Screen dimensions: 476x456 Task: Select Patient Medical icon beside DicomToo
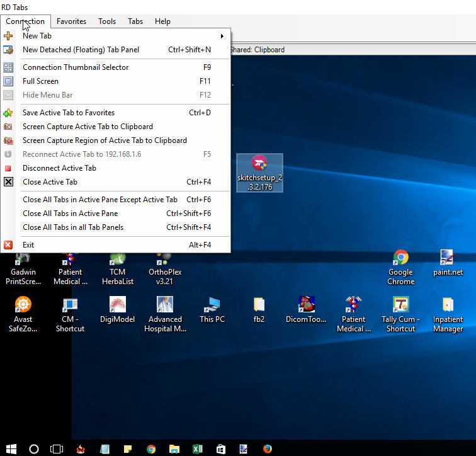pos(354,314)
